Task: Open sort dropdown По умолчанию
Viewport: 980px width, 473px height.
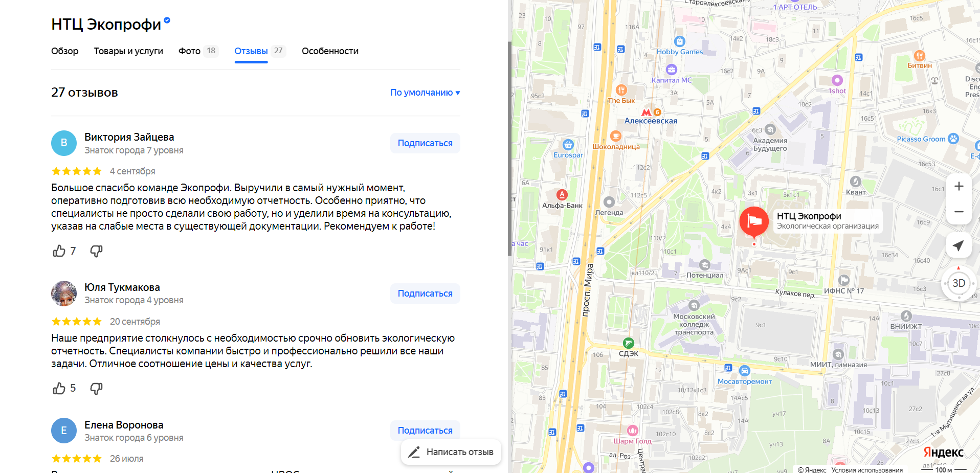Action: 425,93
